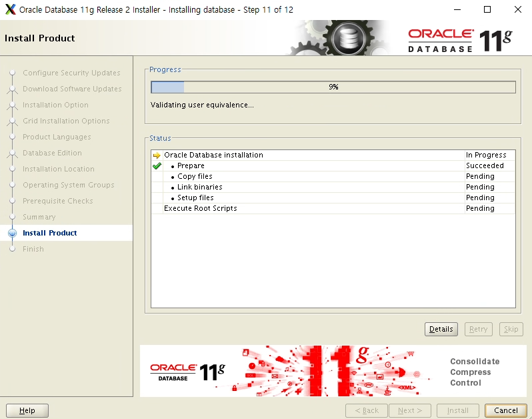Click the Oracle Database 11g logo in header
The image size is (532, 419).
(x=460, y=41)
